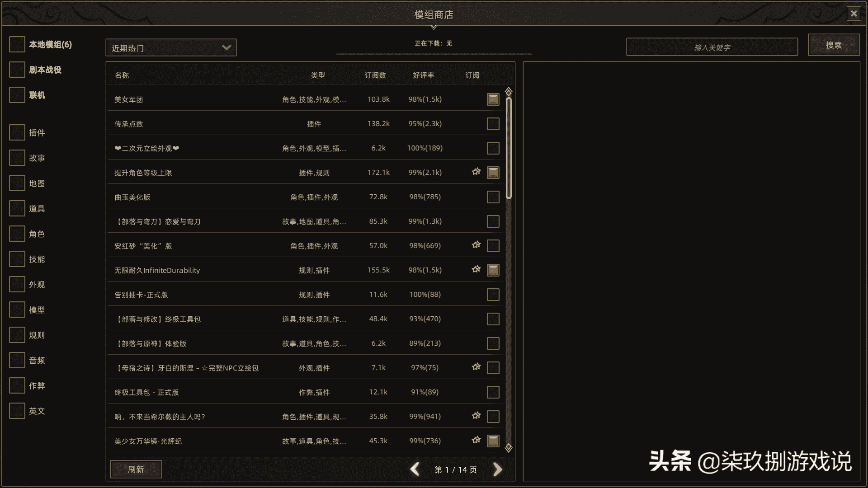The image size is (868, 488).
Task: Subscribe to 终极工具包 部落与修改 mod
Action: click(493, 319)
